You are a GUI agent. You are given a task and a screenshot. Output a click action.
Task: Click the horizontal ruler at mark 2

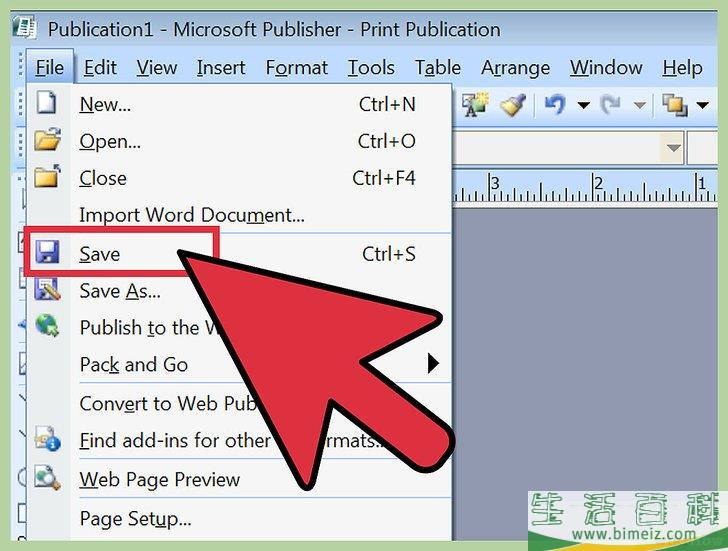point(597,186)
